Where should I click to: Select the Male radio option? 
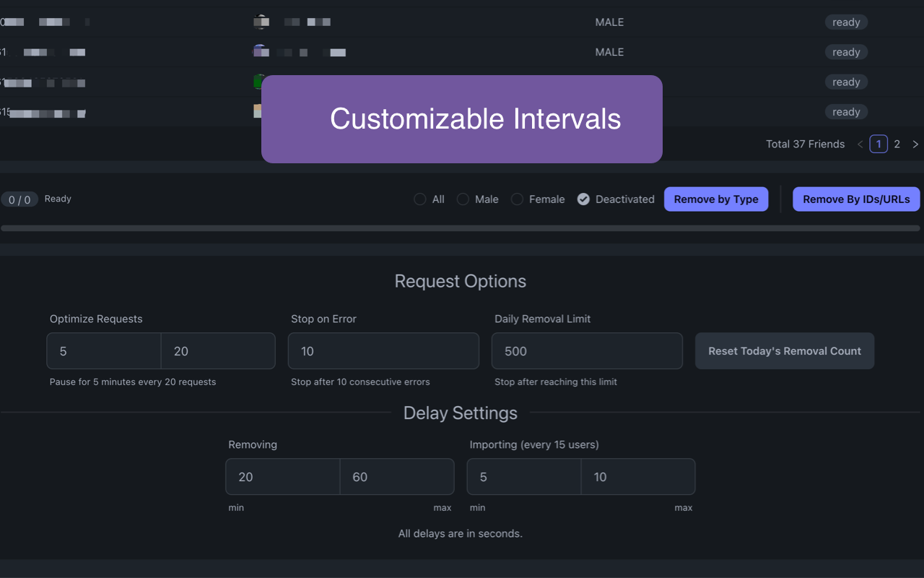tap(463, 199)
